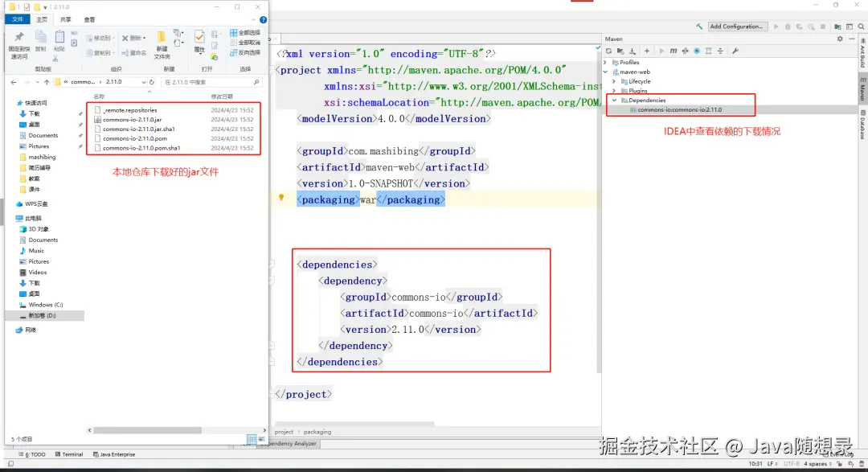This screenshot has height=472, width=868.
Task: Click the 名称 column header
Action: pyautogui.click(x=99, y=96)
